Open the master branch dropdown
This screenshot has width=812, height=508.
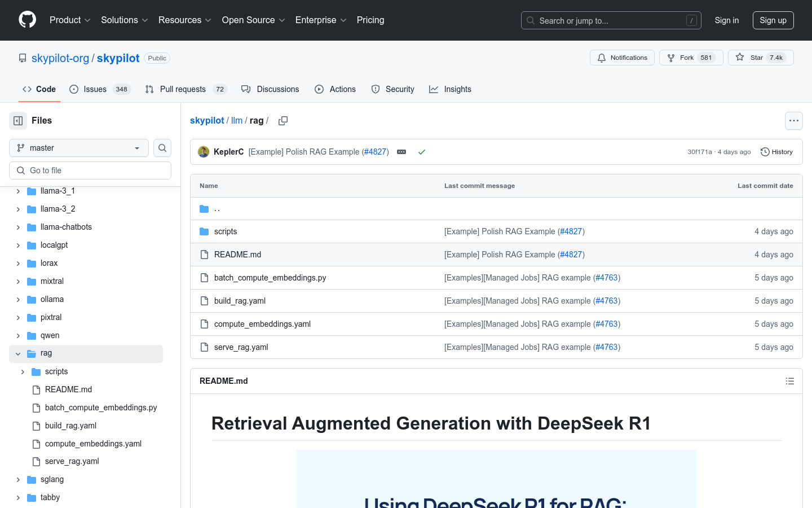coord(79,148)
